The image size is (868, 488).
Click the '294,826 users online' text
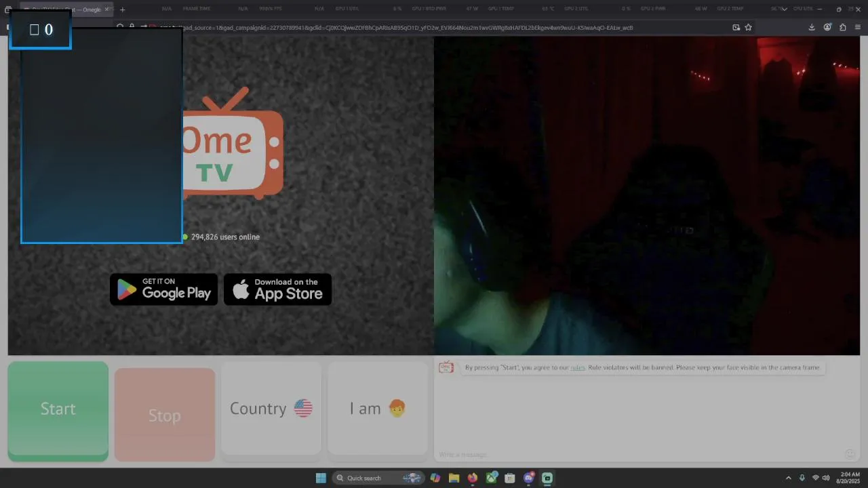click(x=225, y=237)
